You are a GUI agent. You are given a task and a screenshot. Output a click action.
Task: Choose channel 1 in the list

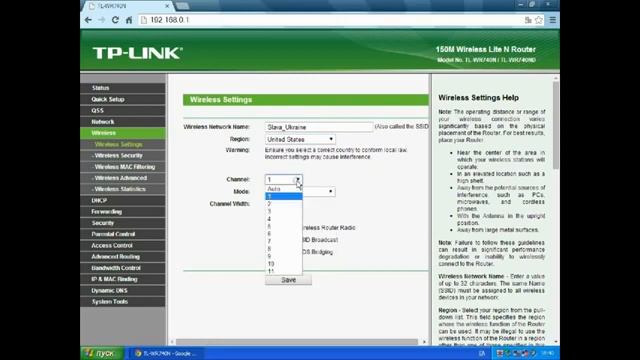click(284, 196)
